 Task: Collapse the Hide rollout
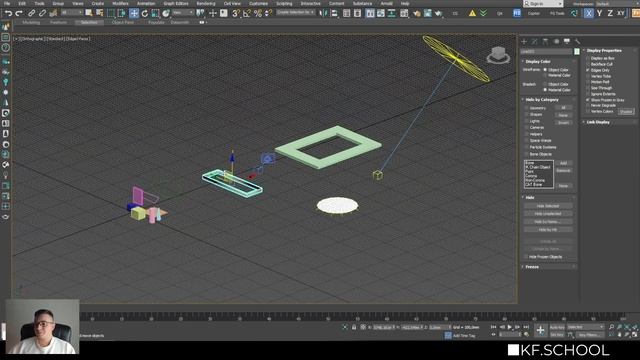coord(530,198)
